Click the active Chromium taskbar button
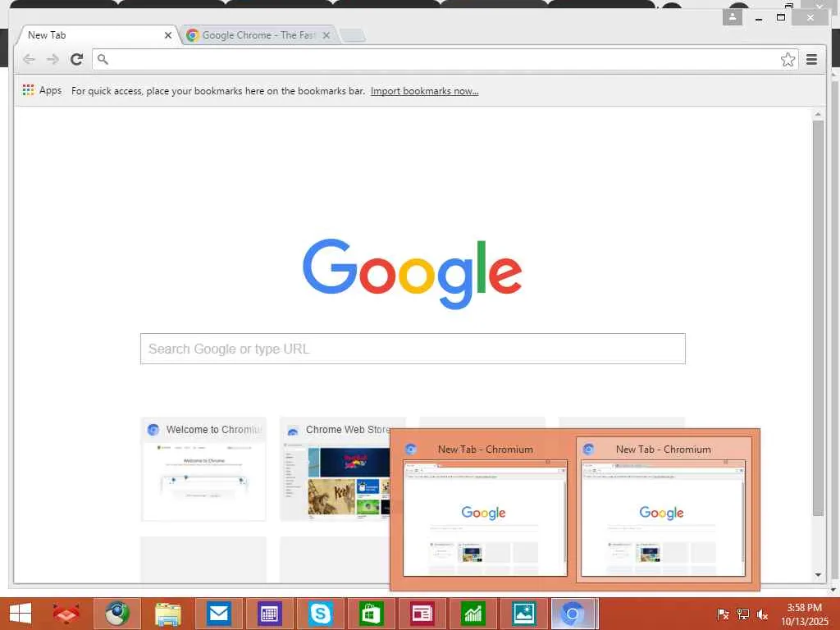 [573, 614]
